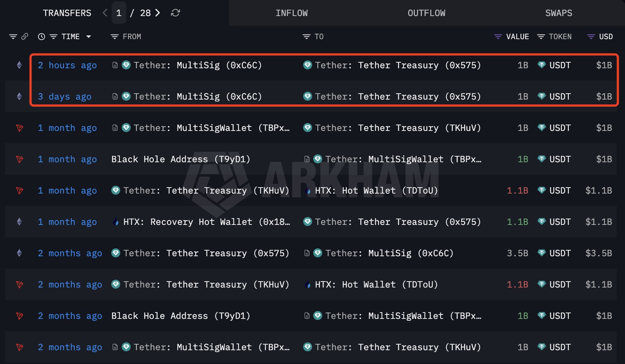Open the '2 hours ago' transaction link
This screenshot has width=625, height=364.
[67, 65]
